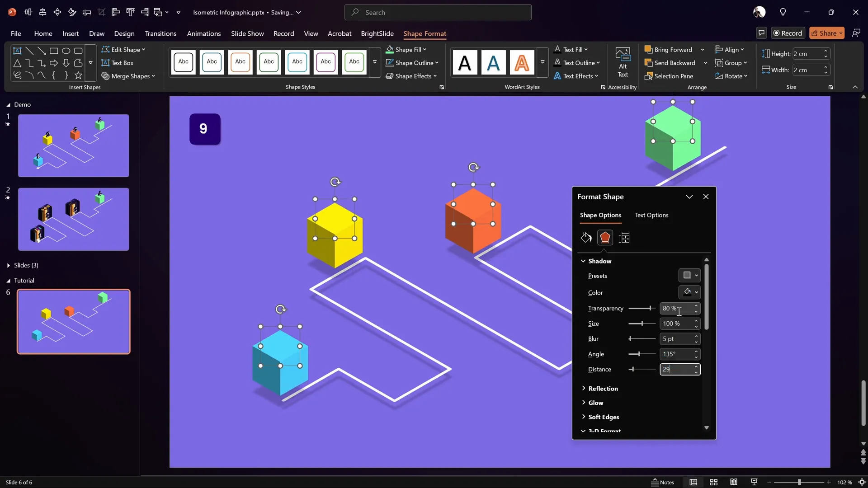Image resolution: width=868 pixels, height=488 pixels.
Task: Select the oval shape in Insert Shapes
Action: tap(66, 51)
